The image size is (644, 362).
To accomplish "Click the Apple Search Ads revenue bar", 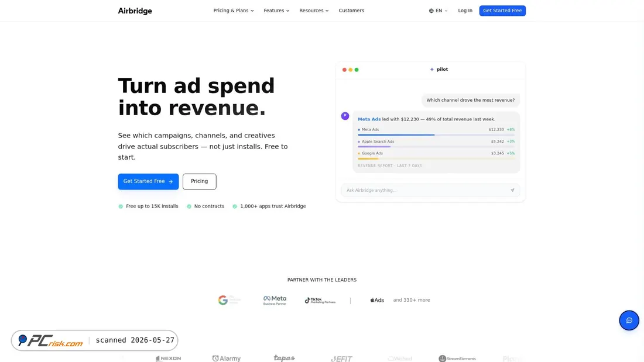I will point(436,147).
